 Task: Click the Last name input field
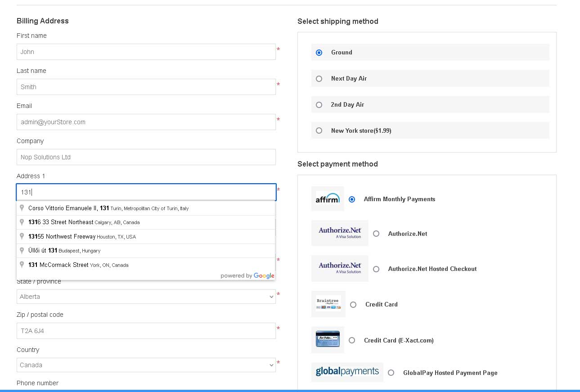click(x=146, y=87)
